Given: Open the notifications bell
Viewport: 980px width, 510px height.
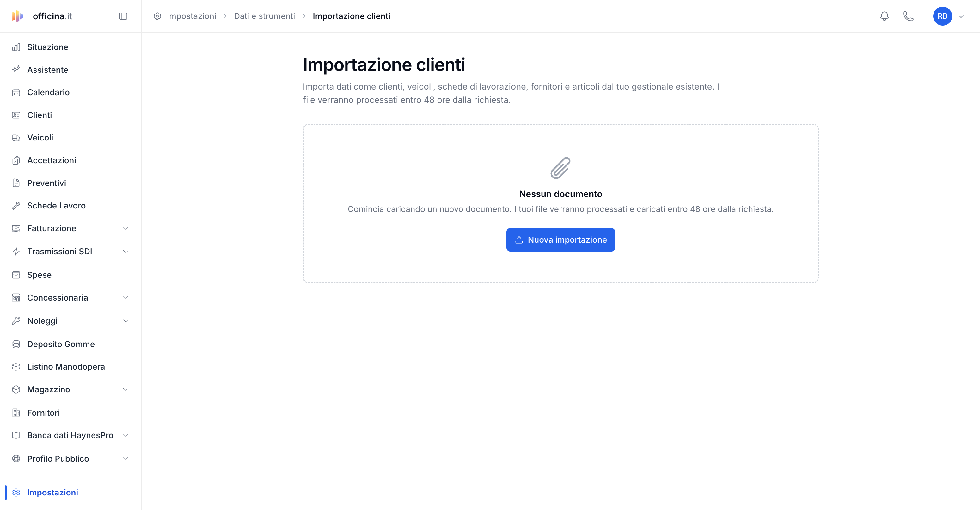Looking at the screenshot, I should [x=884, y=16].
